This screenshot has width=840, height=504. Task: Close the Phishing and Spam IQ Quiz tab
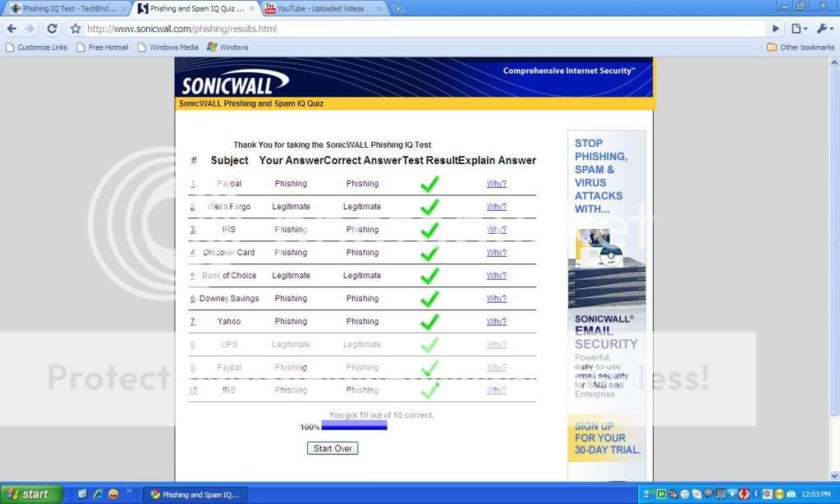[x=252, y=8]
